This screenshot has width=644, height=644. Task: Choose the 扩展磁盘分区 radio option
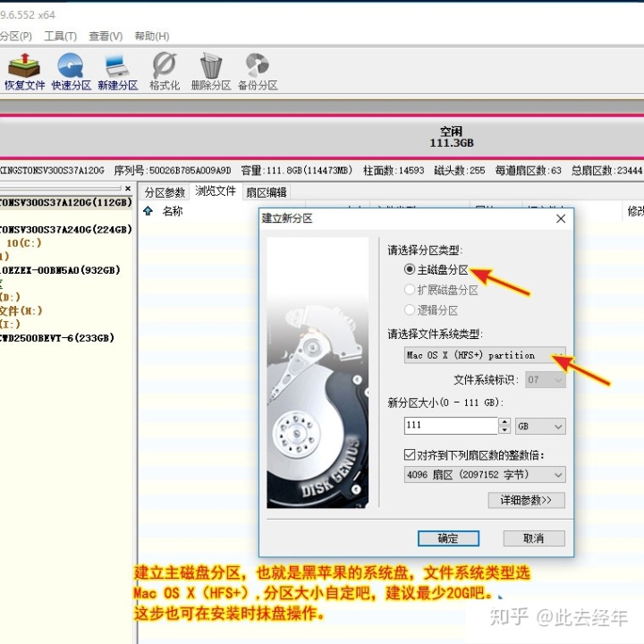(x=409, y=290)
